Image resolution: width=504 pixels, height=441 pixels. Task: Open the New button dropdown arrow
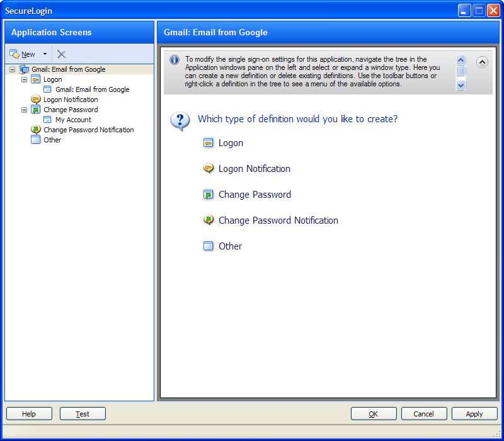coord(45,54)
